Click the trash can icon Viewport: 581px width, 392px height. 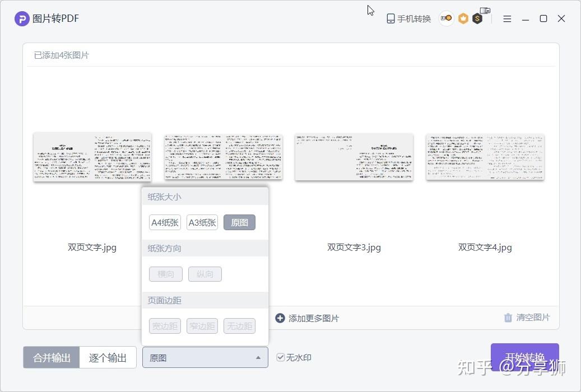coord(508,318)
